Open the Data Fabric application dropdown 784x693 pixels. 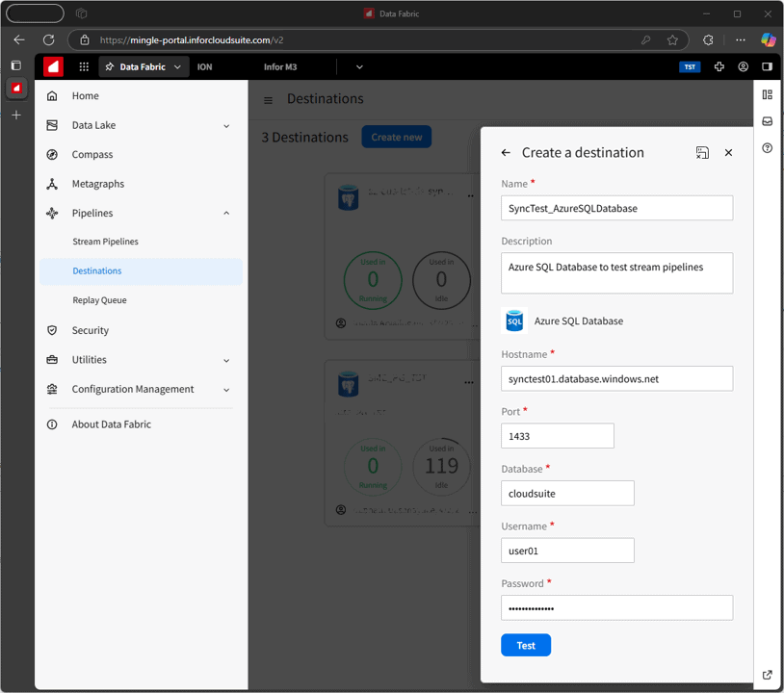(x=144, y=67)
